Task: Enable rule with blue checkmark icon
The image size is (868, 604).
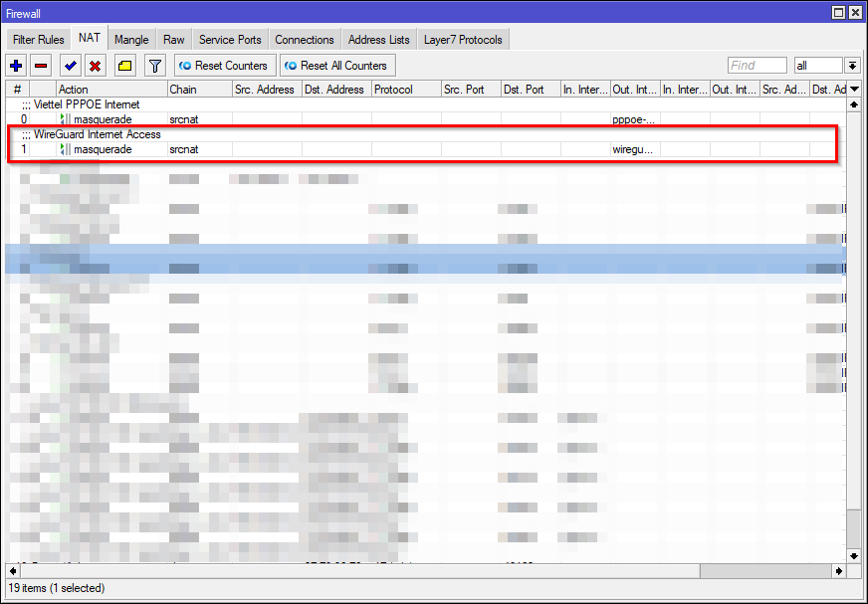Action: pos(70,66)
